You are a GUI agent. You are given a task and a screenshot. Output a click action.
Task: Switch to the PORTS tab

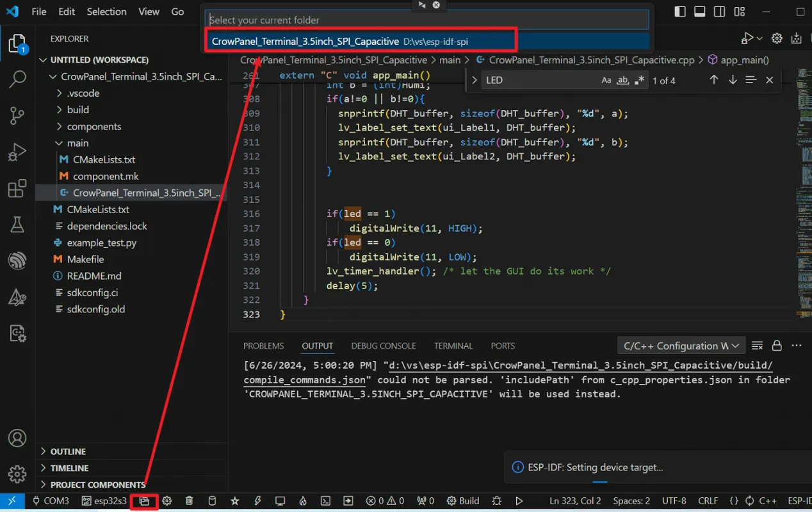click(503, 346)
